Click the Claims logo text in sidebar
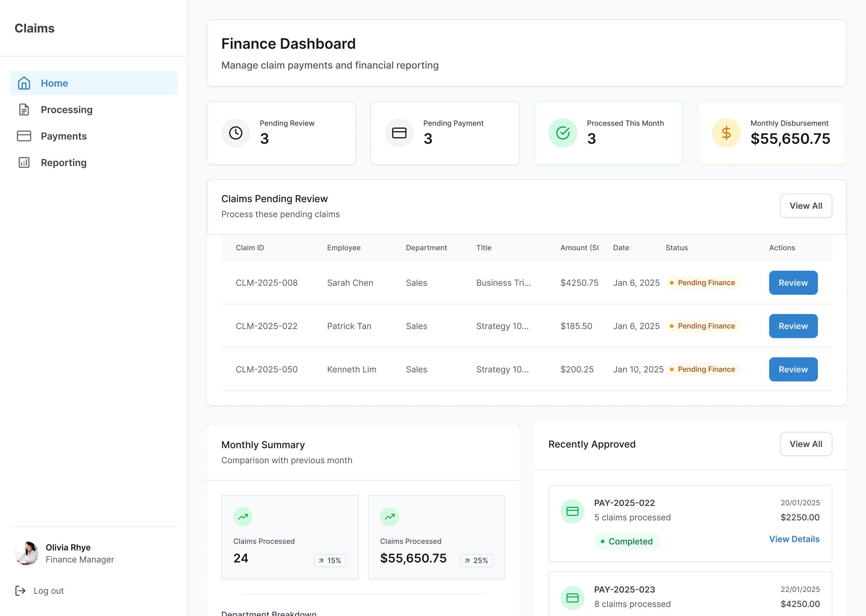 pos(35,28)
